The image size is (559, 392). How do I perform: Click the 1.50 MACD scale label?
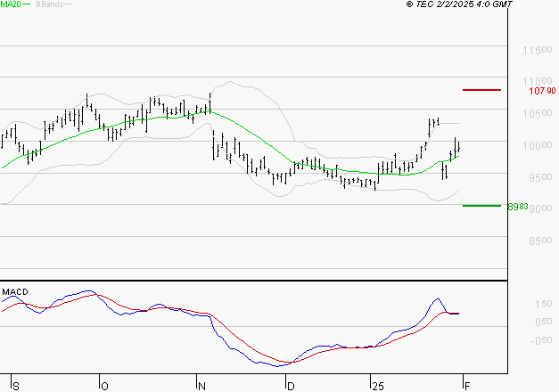tap(543, 304)
